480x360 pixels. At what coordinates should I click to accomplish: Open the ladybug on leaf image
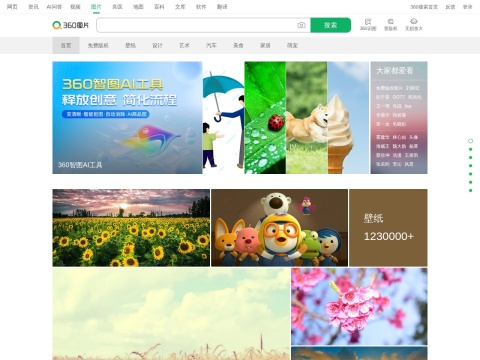click(x=265, y=118)
